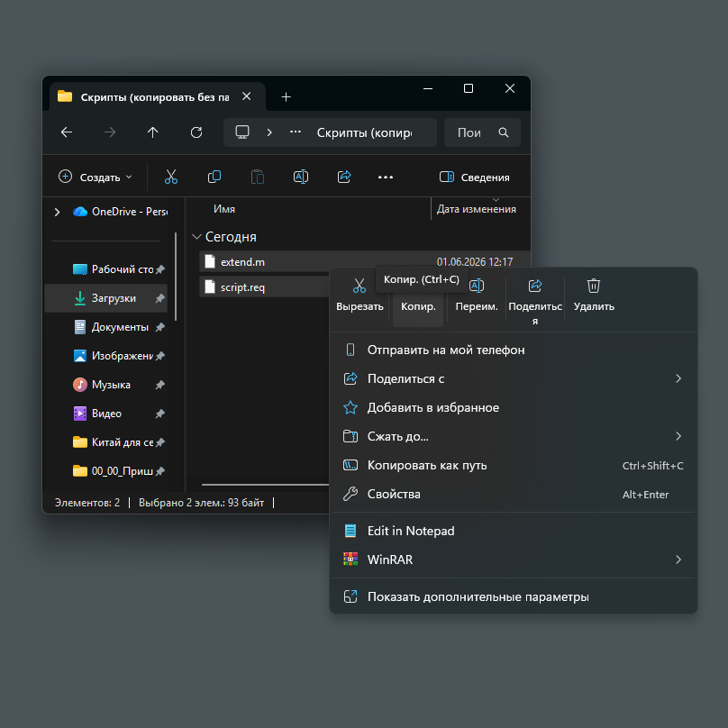The width and height of the screenshot is (728, 728).
Task: Click the Paste clipboard icon in toolbar
Action: 257,177
